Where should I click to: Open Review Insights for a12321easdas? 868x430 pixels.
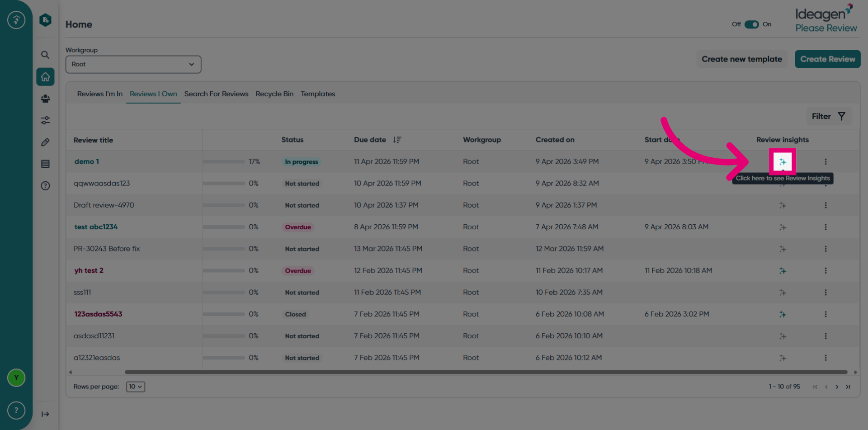[783, 358]
